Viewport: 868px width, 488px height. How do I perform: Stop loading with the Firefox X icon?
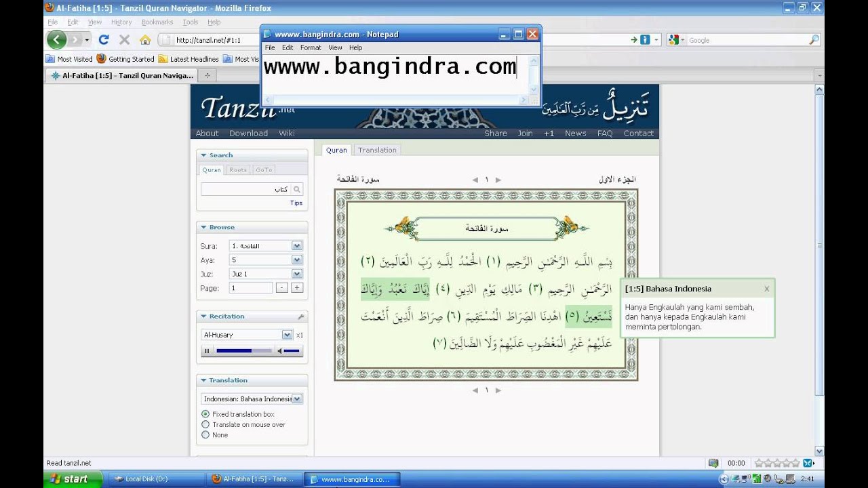(x=124, y=40)
